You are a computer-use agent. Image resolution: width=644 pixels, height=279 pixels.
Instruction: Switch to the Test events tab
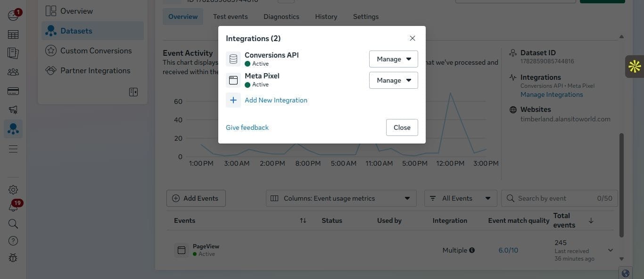230,17
